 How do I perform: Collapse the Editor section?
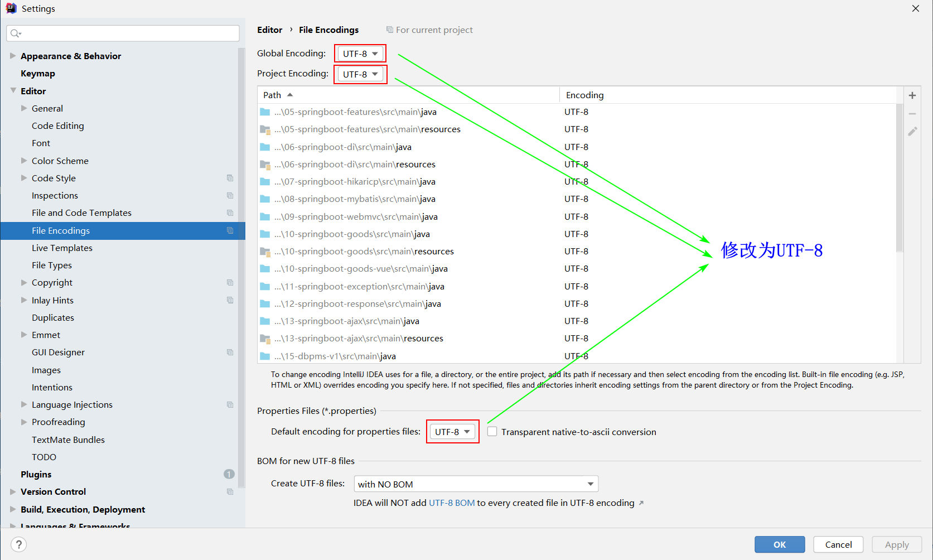point(13,90)
